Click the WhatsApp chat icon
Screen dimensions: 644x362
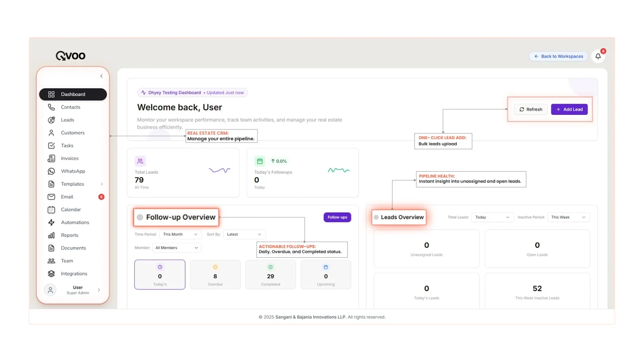[x=51, y=171]
